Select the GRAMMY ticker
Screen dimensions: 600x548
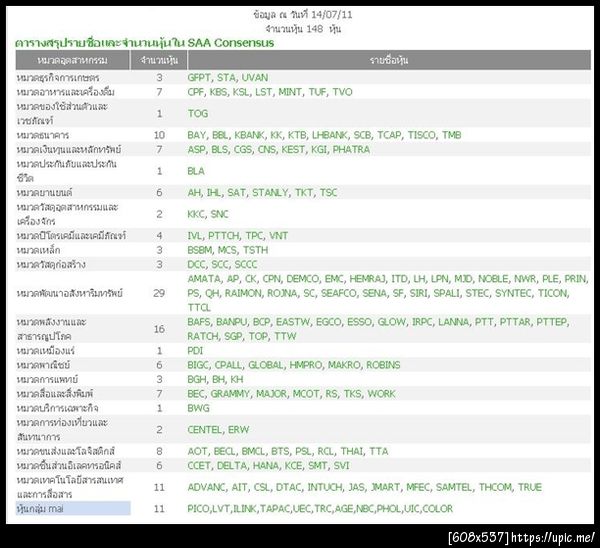(x=230, y=394)
